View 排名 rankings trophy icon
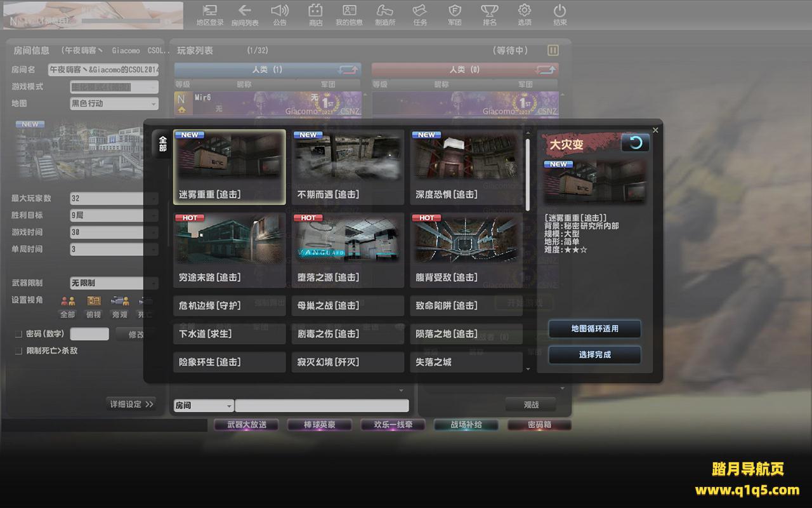This screenshot has height=508, width=812. click(489, 15)
